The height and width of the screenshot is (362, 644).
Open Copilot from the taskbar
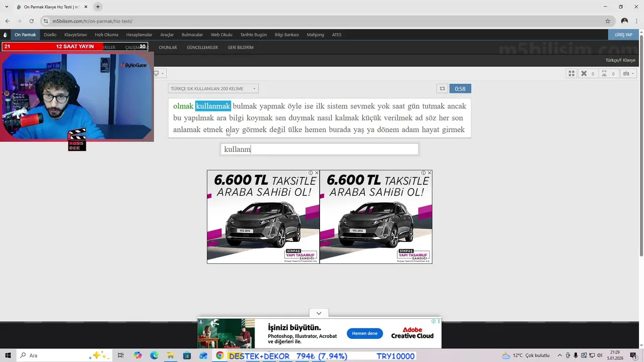click(138, 355)
